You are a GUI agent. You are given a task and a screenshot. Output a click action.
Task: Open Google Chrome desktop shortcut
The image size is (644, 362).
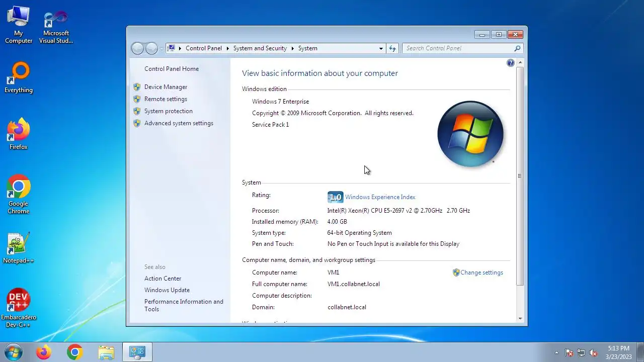[x=19, y=195]
